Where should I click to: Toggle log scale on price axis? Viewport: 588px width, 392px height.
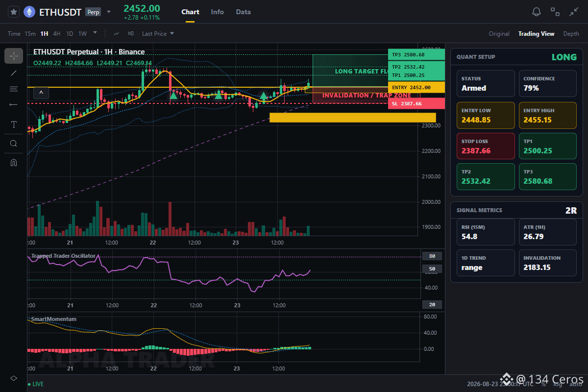(557, 384)
